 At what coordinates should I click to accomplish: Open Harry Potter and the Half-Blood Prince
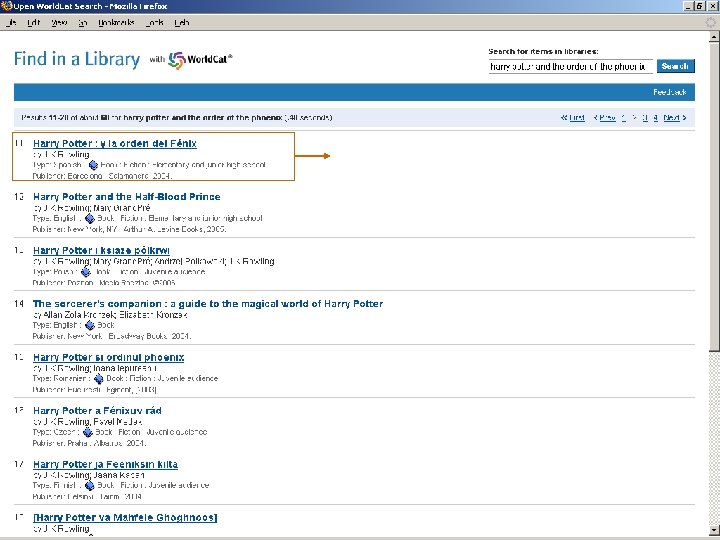pos(127,197)
